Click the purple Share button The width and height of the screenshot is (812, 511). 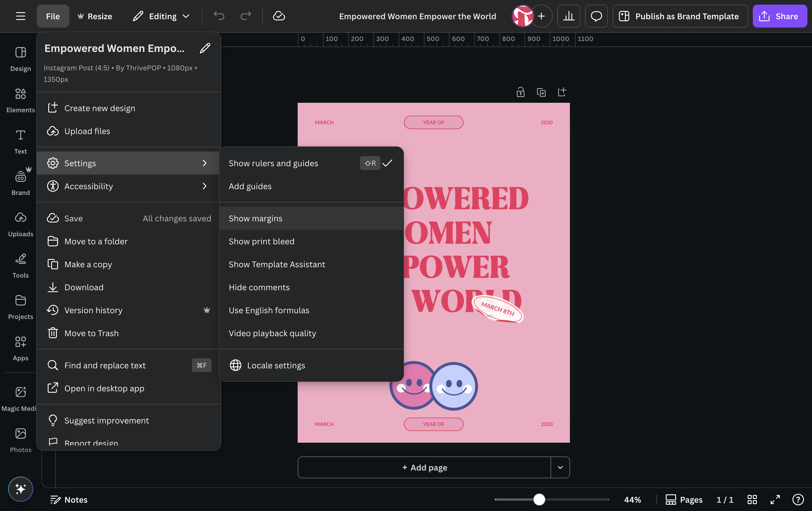coord(780,16)
